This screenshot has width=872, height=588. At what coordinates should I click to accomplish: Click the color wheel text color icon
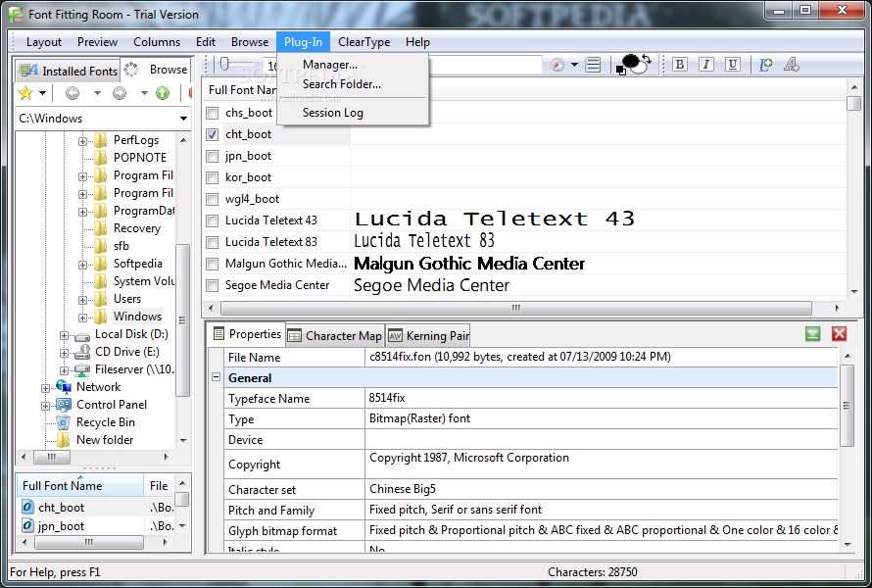tap(557, 65)
